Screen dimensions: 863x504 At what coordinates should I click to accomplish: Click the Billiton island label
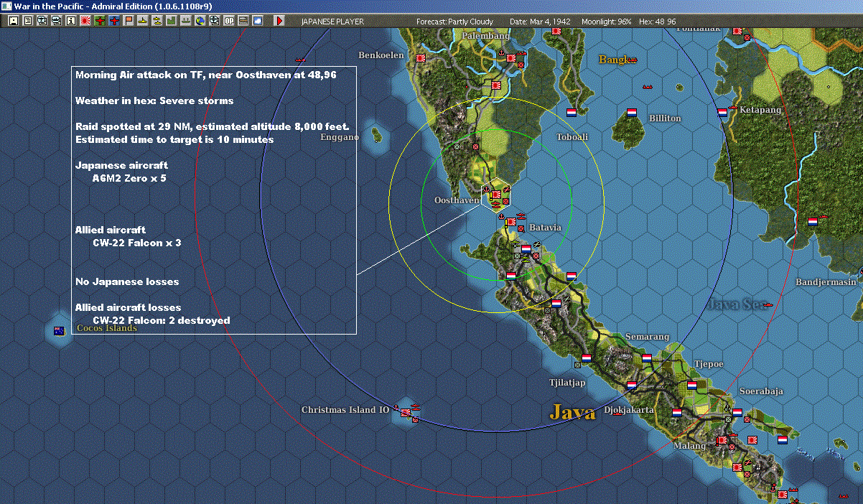coord(665,118)
